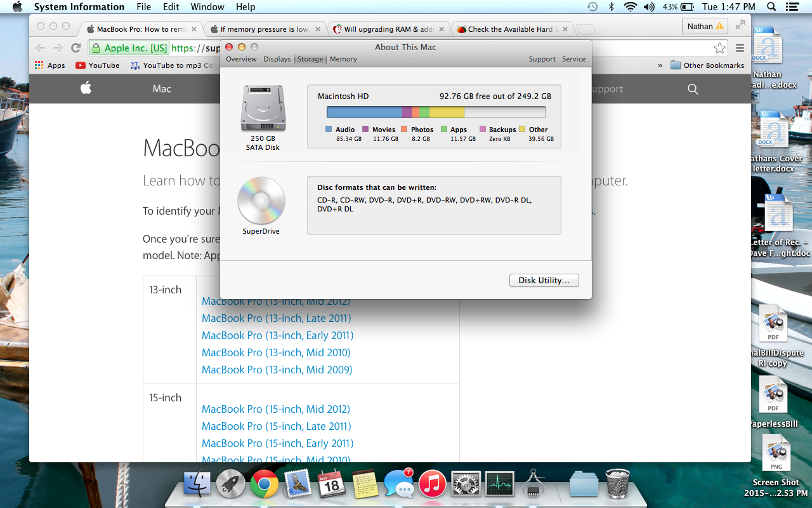
Task: Bookmark page with Chrome star icon
Action: pos(719,48)
